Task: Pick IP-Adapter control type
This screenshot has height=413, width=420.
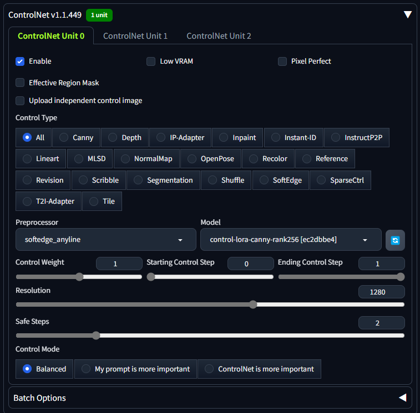Action: 180,137
